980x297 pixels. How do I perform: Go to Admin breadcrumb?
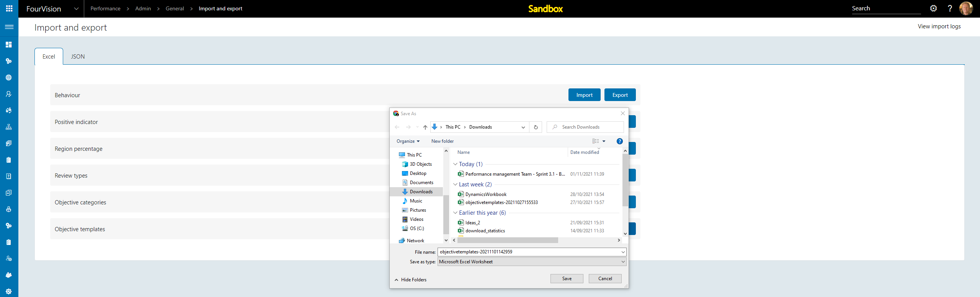pos(143,8)
